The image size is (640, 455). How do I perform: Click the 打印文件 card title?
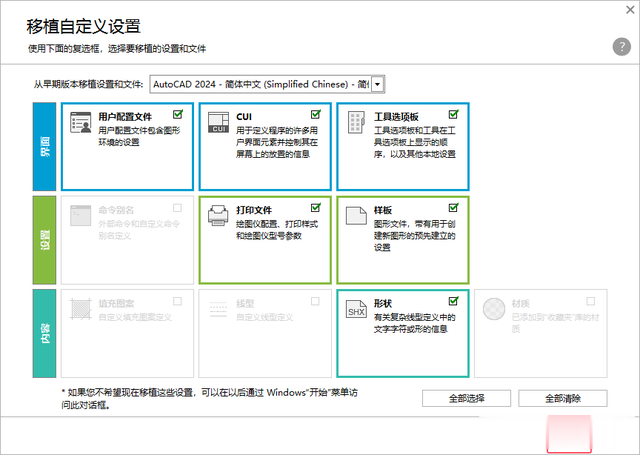point(254,210)
